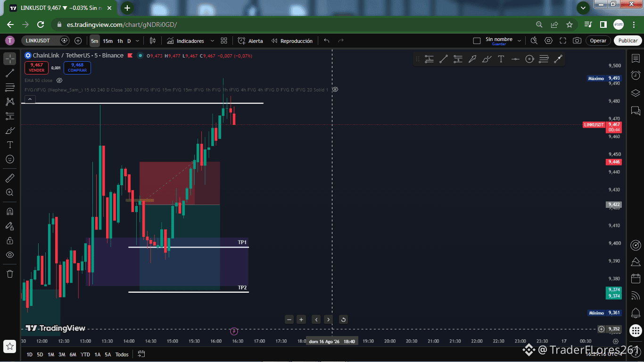This screenshot has width=644, height=362.
Task: Select the brush drawing tool
Action: pyautogui.click(x=10, y=130)
